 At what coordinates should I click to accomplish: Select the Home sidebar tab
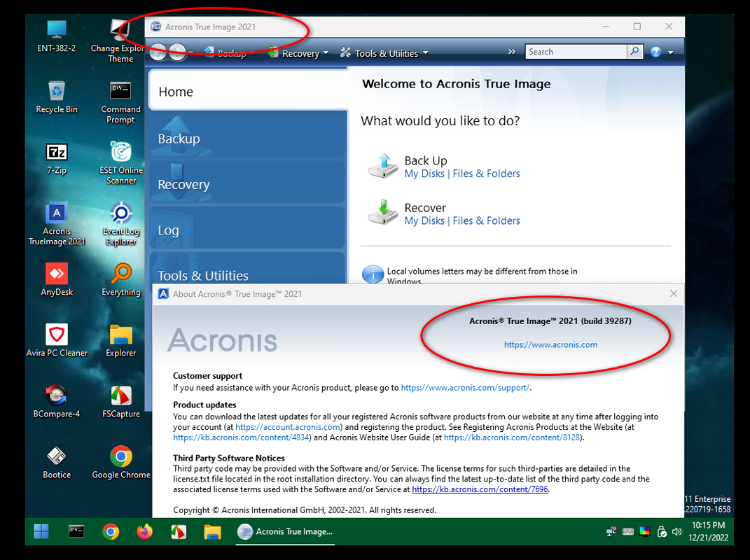pyautogui.click(x=249, y=90)
